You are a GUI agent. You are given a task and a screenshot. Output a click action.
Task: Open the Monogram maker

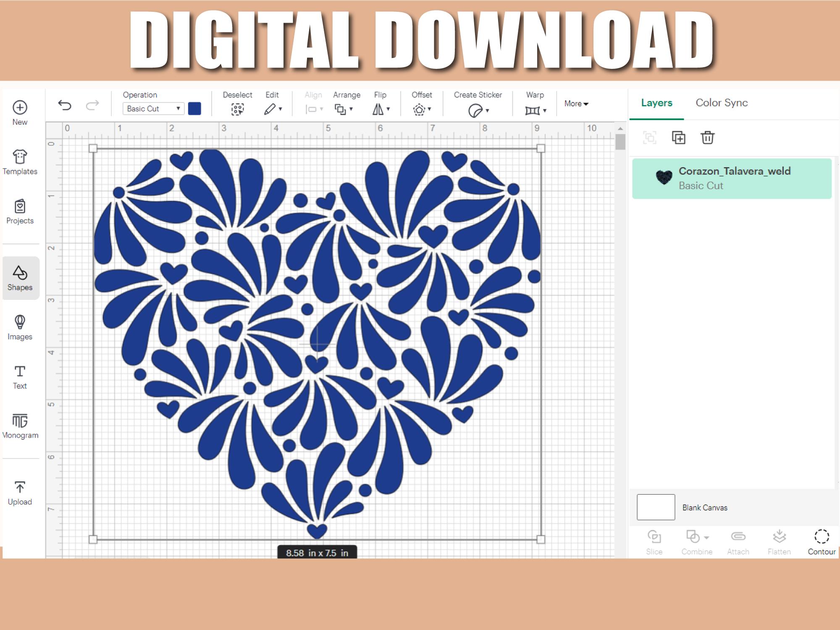point(20,425)
